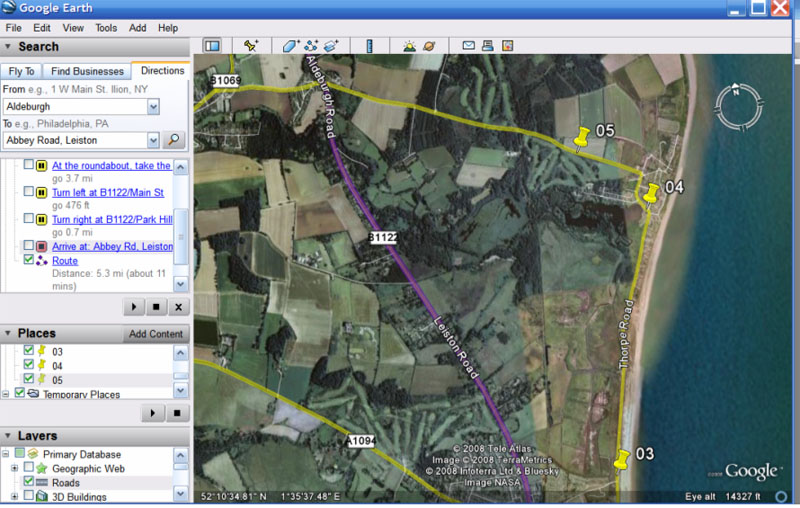The image size is (800, 508).
Task: Disable the Roads layer checkbox
Action: pos(29,481)
